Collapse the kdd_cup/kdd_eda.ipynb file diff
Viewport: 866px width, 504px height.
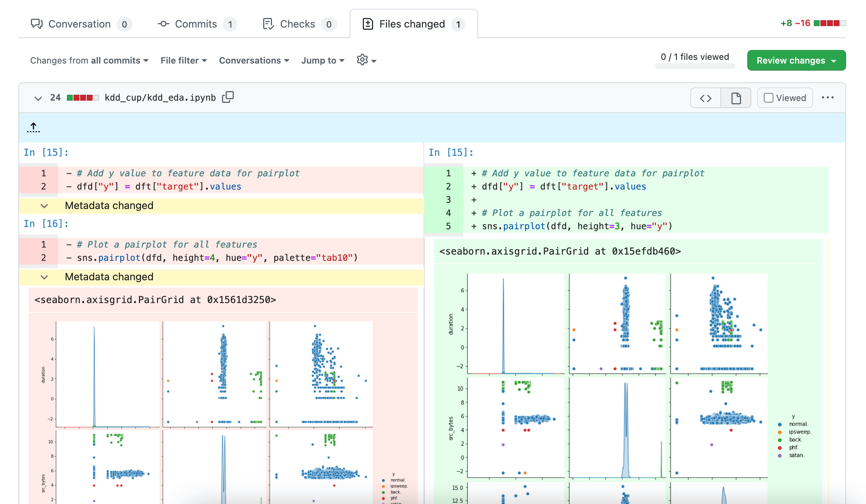pos(37,97)
